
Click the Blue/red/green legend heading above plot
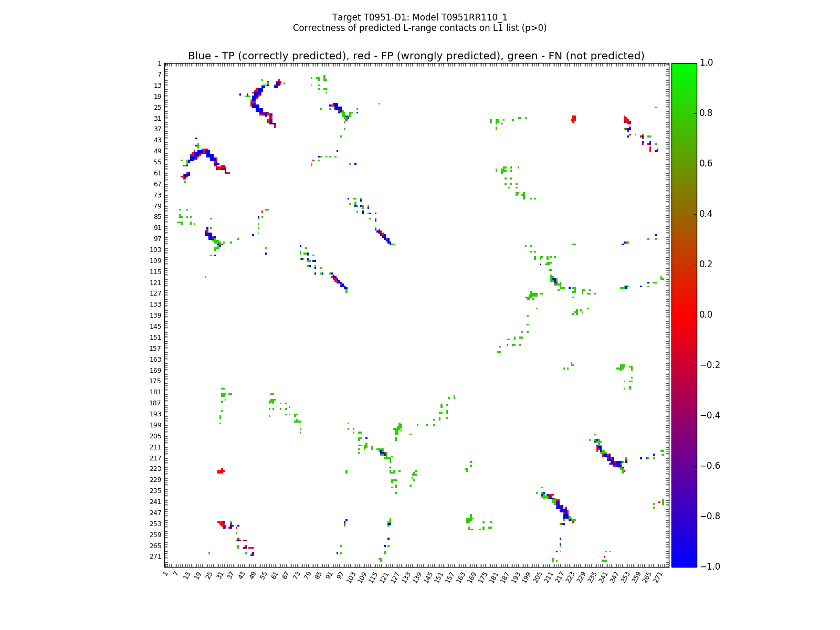coord(416,56)
